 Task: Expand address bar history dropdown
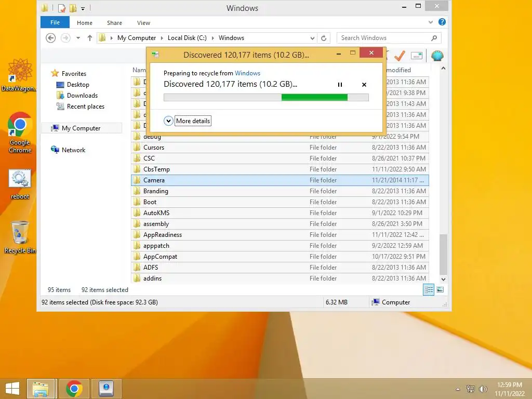coord(312,38)
